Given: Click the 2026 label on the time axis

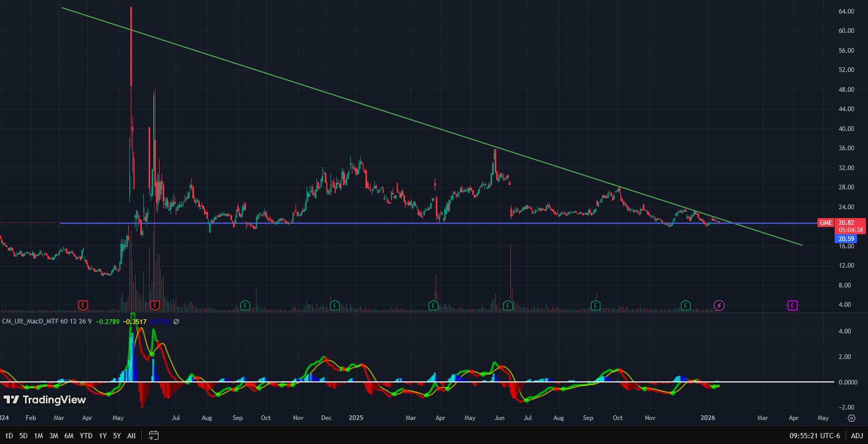Looking at the screenshot, I should click(x=707, y=418).
